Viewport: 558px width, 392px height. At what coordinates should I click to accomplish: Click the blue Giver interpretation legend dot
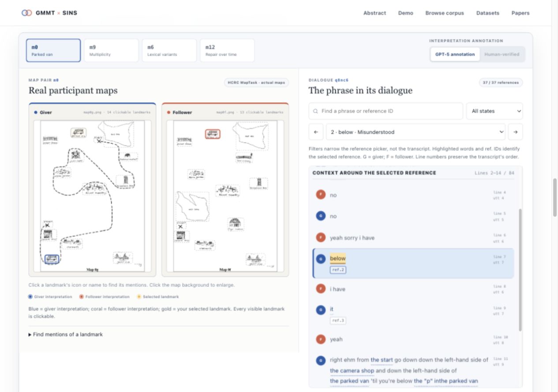click(x=30, y=297)
